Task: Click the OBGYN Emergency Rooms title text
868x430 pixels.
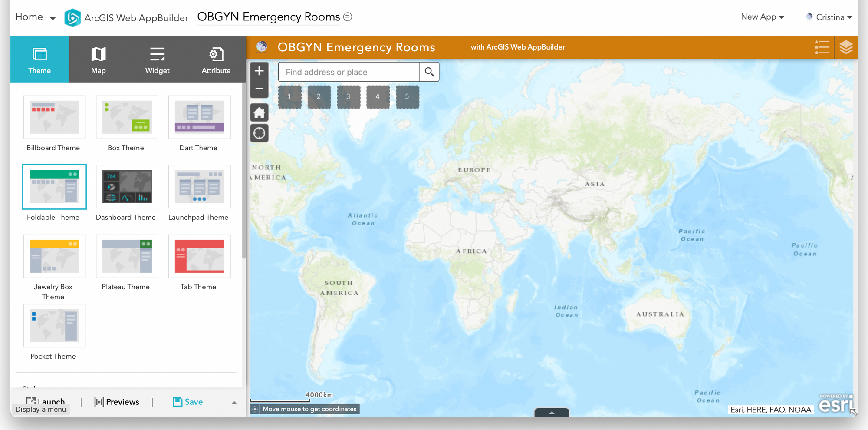Action: [x=356, y=47]
